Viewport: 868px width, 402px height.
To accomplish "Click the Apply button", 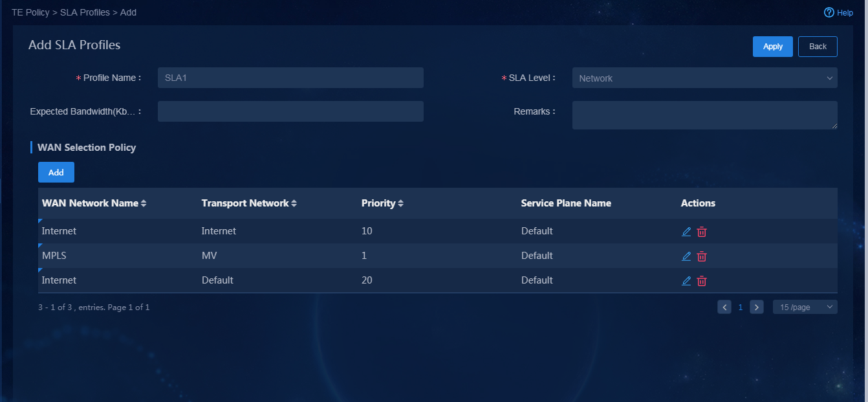I will (x=773, y=47).
